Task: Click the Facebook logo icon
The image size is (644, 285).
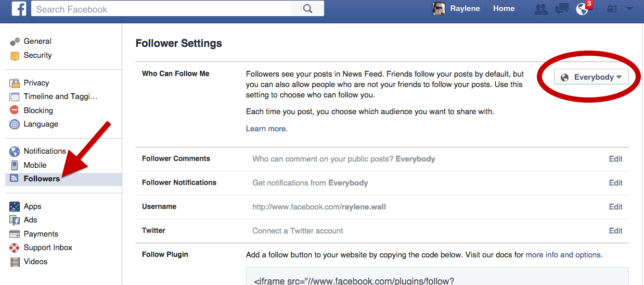Action: point(19,9)
